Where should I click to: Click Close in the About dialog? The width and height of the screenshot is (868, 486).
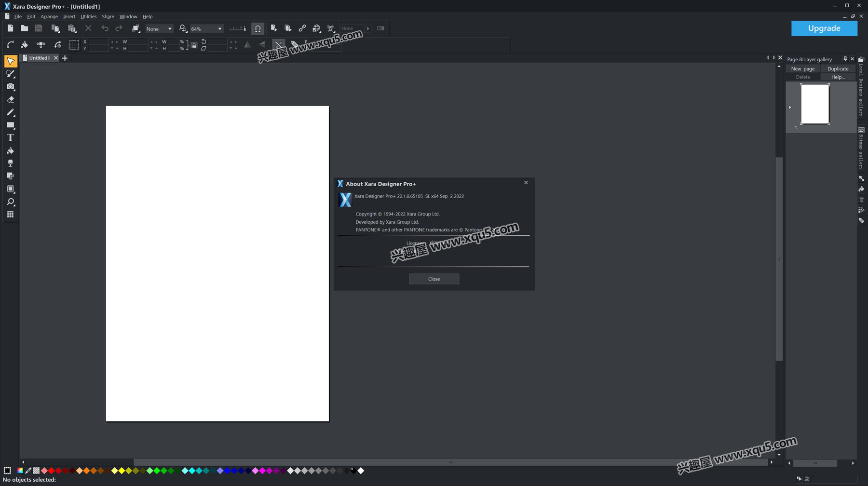tap(434, 279)
